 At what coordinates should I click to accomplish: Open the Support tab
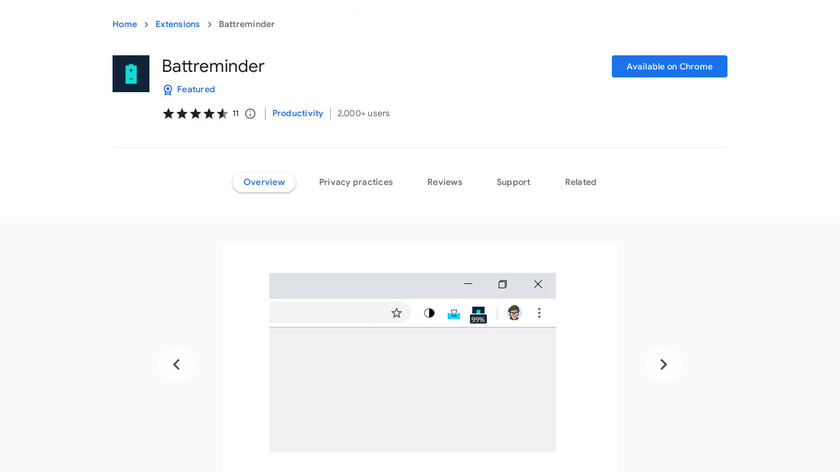pos(513,182)
